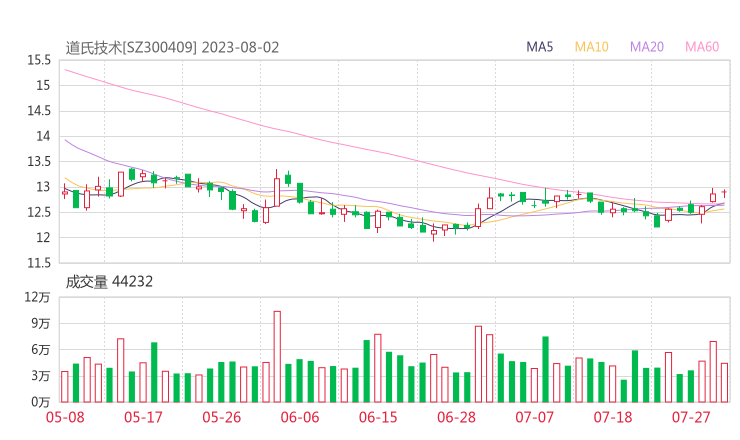Click the 12万 volume axis label
The width and height of the screenshot is (740, 440).
[x=37, y=297]
